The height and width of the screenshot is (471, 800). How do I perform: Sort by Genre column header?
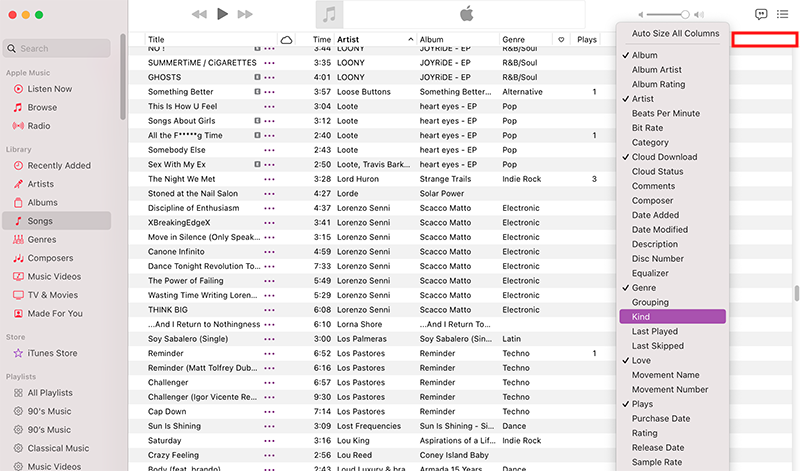pyautogui.click(x=526, y=39)
